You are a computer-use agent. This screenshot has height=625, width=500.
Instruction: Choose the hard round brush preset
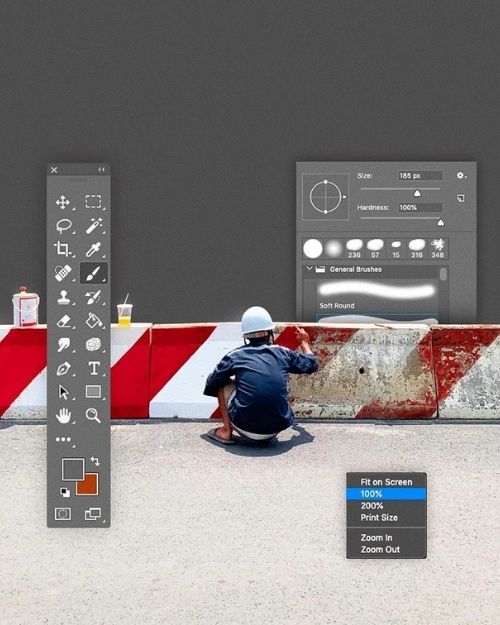[313, 248]
